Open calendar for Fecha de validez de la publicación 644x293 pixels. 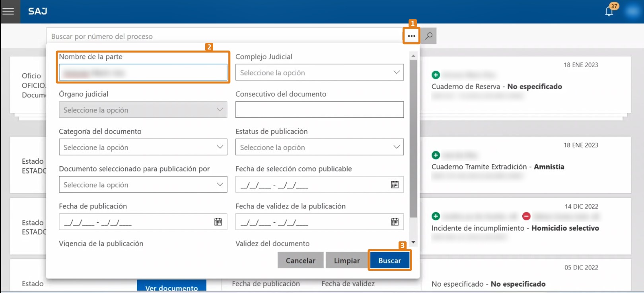(395, 222)
